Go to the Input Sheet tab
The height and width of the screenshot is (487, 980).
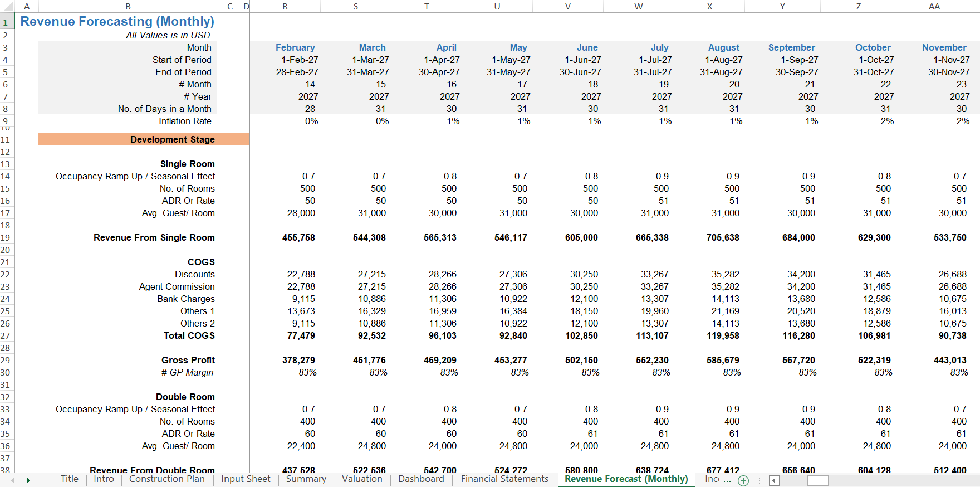coord(246,479)
